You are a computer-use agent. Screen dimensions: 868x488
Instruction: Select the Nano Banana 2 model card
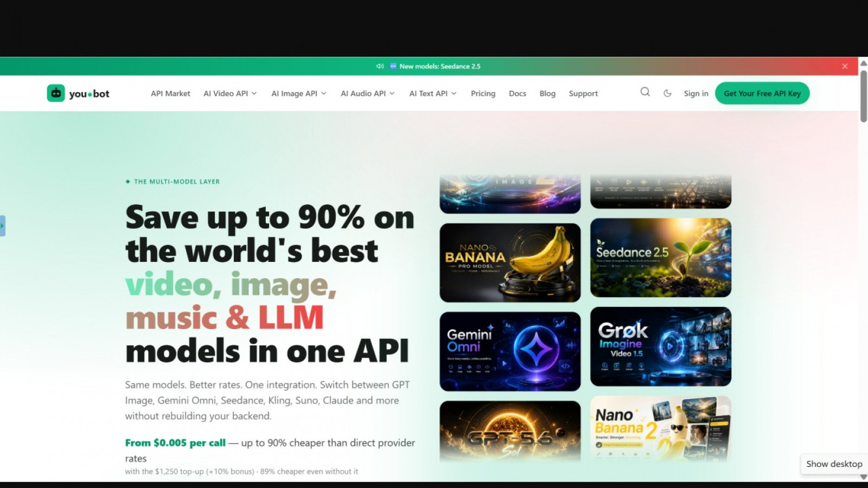pos(661,428)
